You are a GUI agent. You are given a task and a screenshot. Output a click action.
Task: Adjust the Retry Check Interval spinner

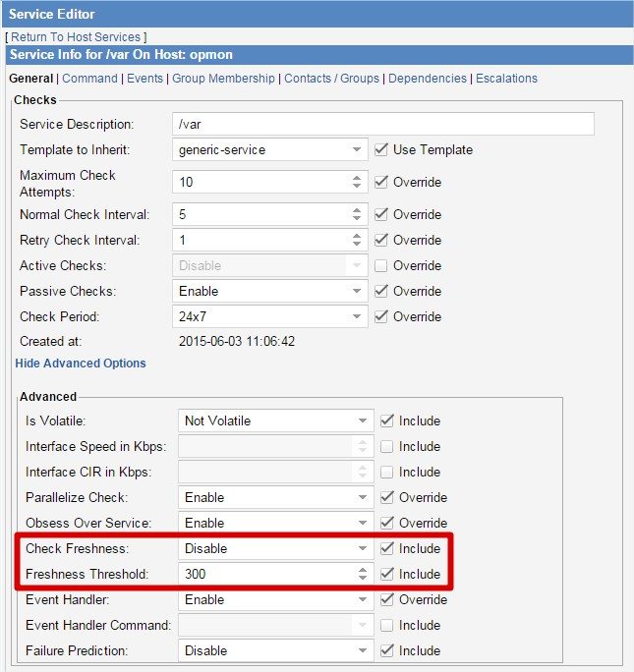(357, 240)
